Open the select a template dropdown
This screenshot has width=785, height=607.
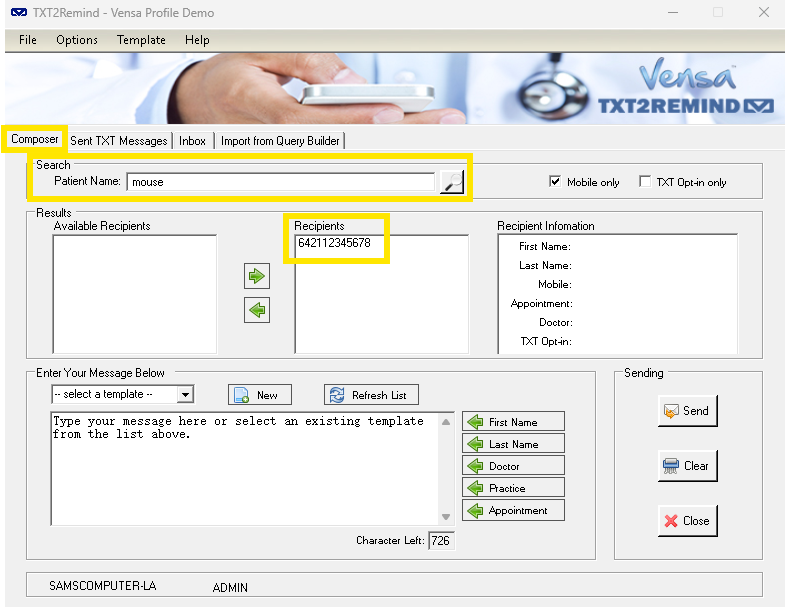[185, 395]
